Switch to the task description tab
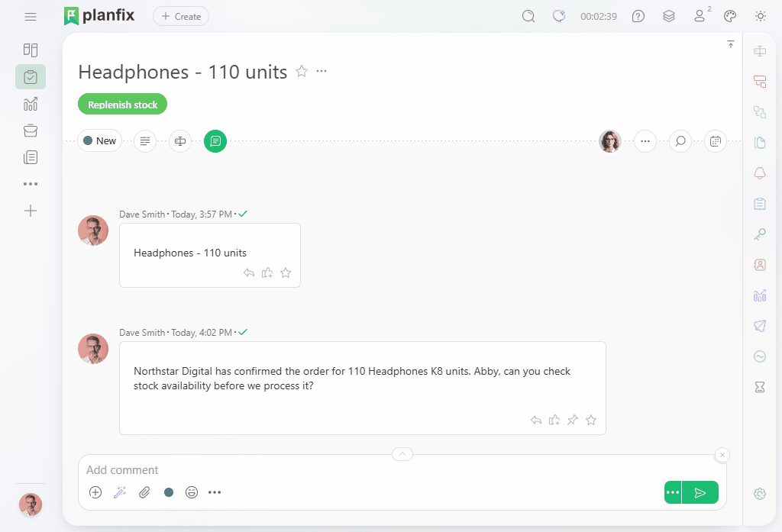This screenshot has height=532, width=782. 145,141
